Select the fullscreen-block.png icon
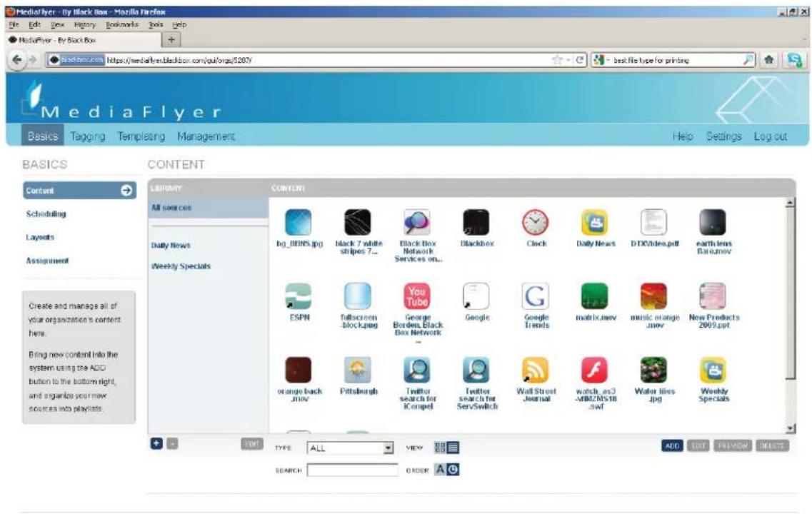Screen dimensions: 812x514 pos(358,296)
